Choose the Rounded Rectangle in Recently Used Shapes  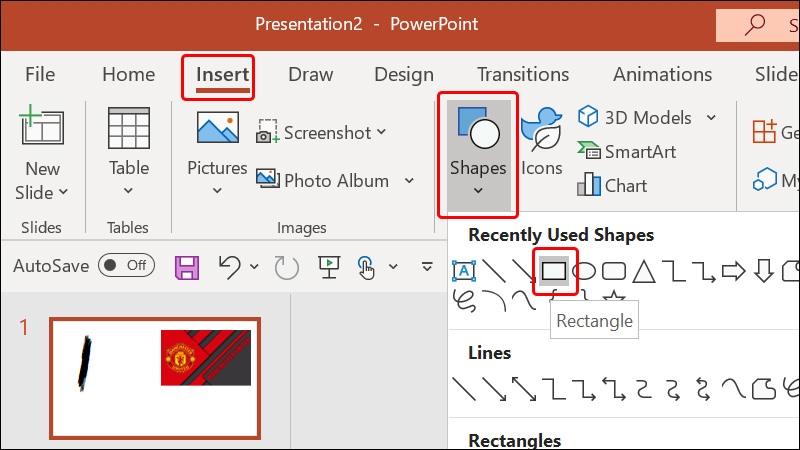(614, 271)
